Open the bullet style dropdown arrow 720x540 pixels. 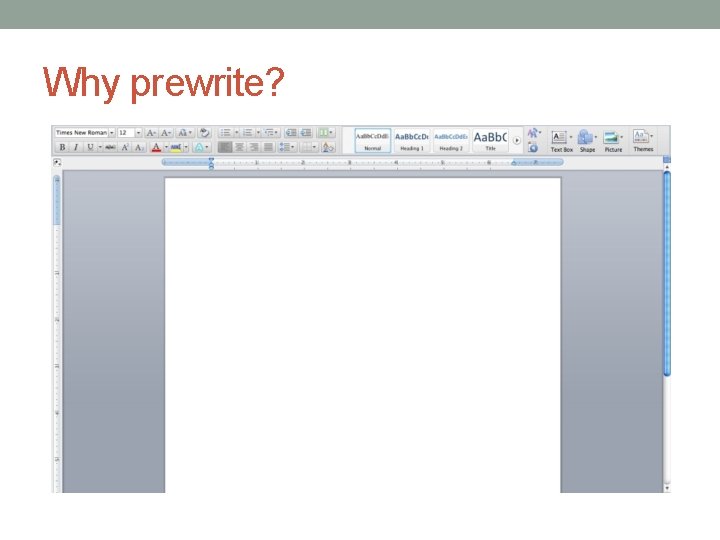coord(236,133)
